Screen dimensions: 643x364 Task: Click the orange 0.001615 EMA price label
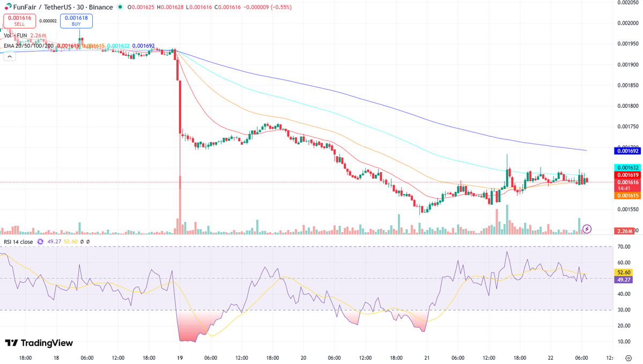tap(627, 196)
